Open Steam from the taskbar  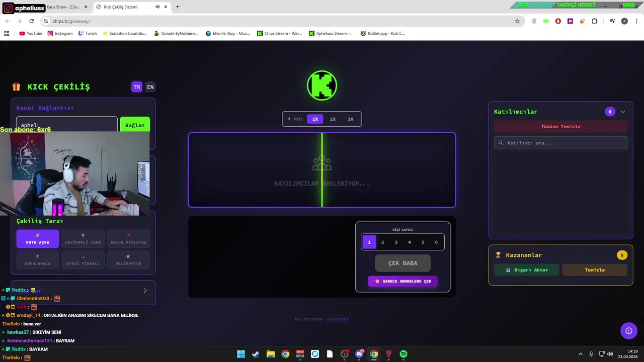(256, 354)
